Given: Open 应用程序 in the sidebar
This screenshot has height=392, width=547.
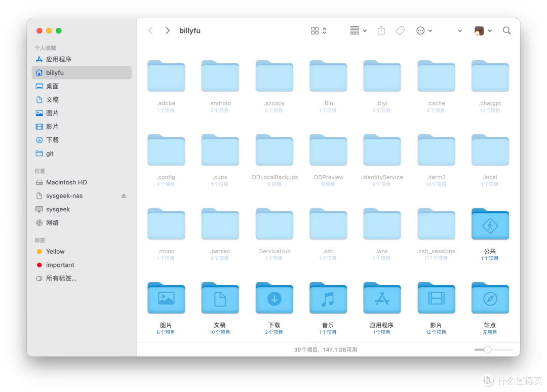Looking at the screenshot, I should [x=82, y=59].
